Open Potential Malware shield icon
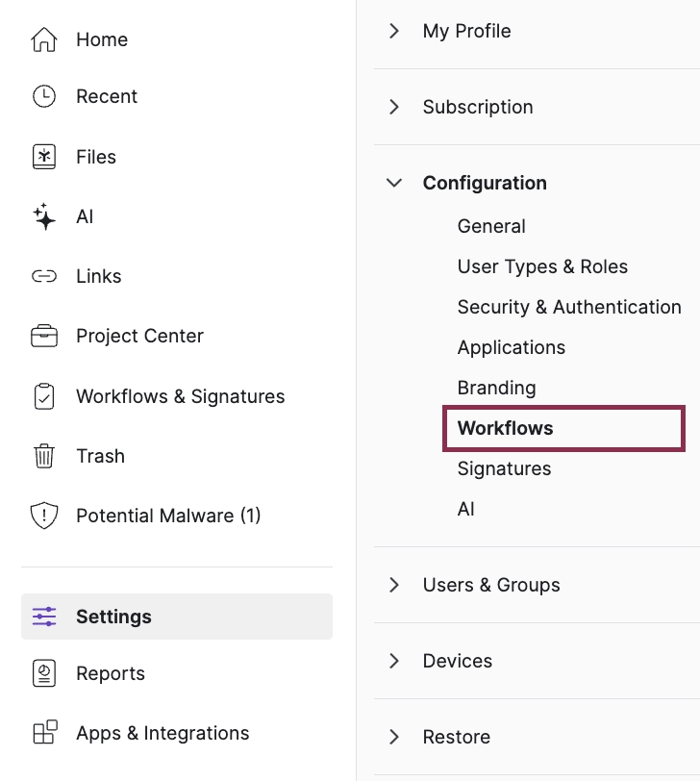This screenshot has width=700, height=781. [x=44, y=516]
